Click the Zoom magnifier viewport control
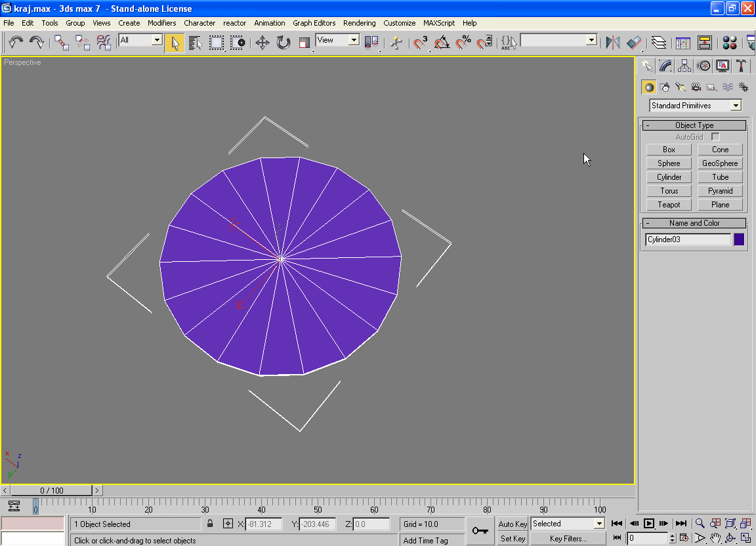This screenshot has width=756, height=546. [700, 523]
